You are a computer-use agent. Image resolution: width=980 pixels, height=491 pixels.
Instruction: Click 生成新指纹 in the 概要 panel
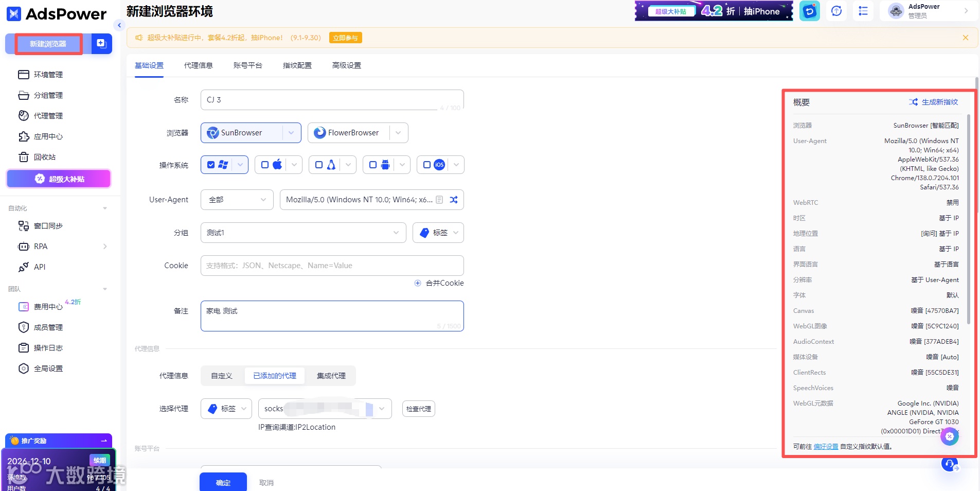click(x=933, y=102)
